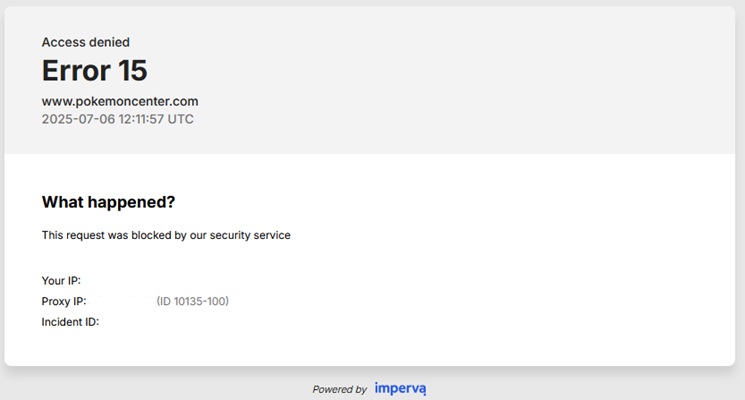Click the '(ID 10135-100)' text
This screenshot has height=400, width=745.
click(x=193, y=301)
